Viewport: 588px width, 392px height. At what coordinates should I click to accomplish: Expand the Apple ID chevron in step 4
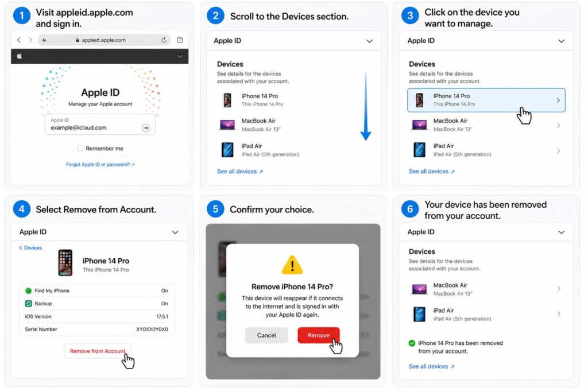click(175, 232)
